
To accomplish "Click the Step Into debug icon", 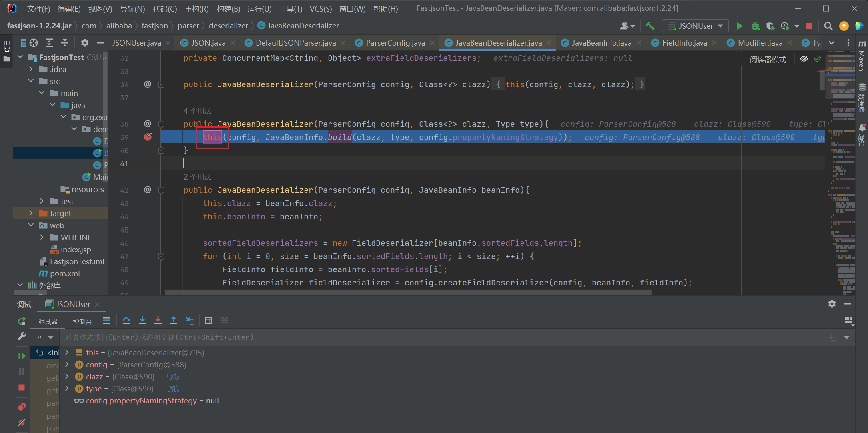I will (x=142, y=320).
